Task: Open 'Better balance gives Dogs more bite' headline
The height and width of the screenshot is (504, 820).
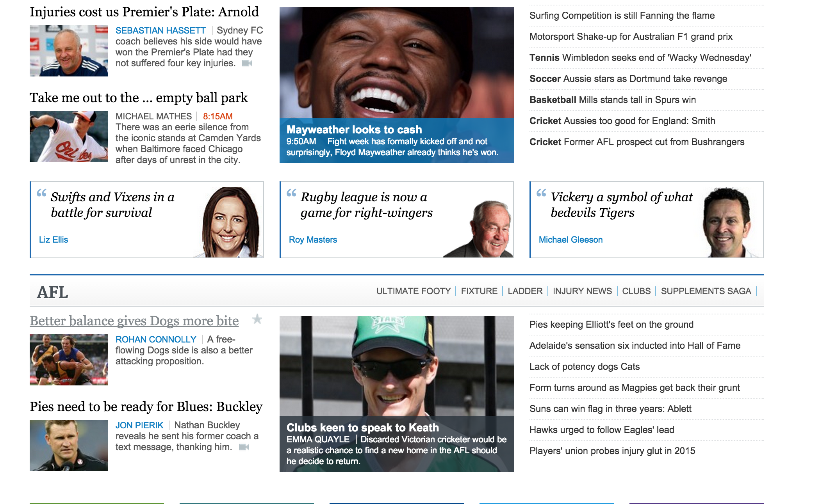Action: pyautogui.click(x=134, y=321)
